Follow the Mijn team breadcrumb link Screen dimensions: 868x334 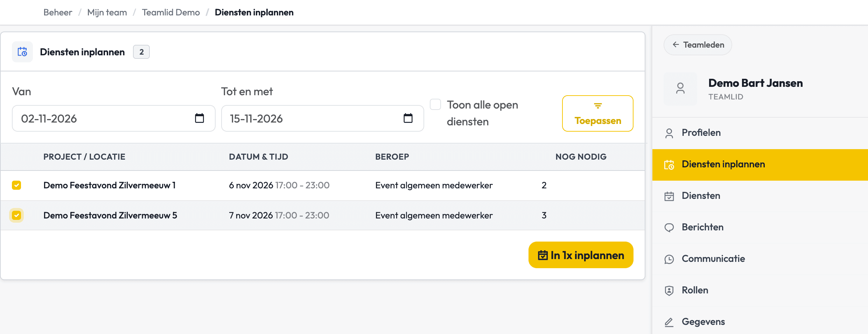[107, 12]
